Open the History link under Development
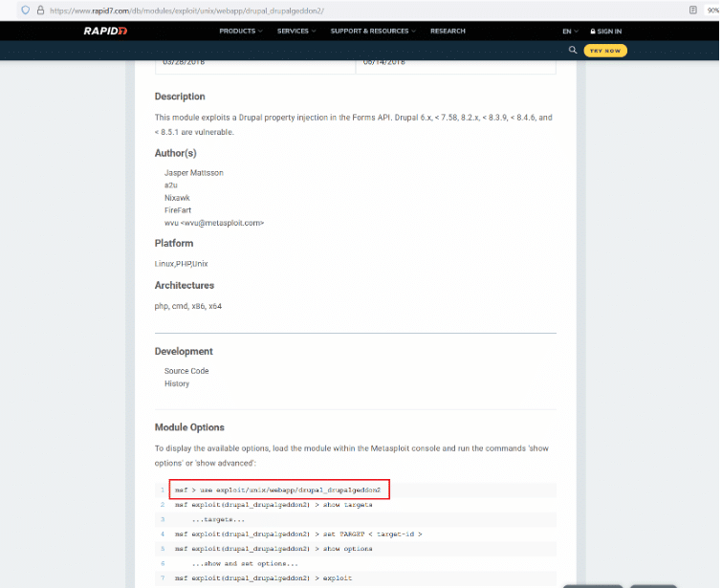Image resolution: width=722 pixels, height=588 pixels. pos(177,383)
